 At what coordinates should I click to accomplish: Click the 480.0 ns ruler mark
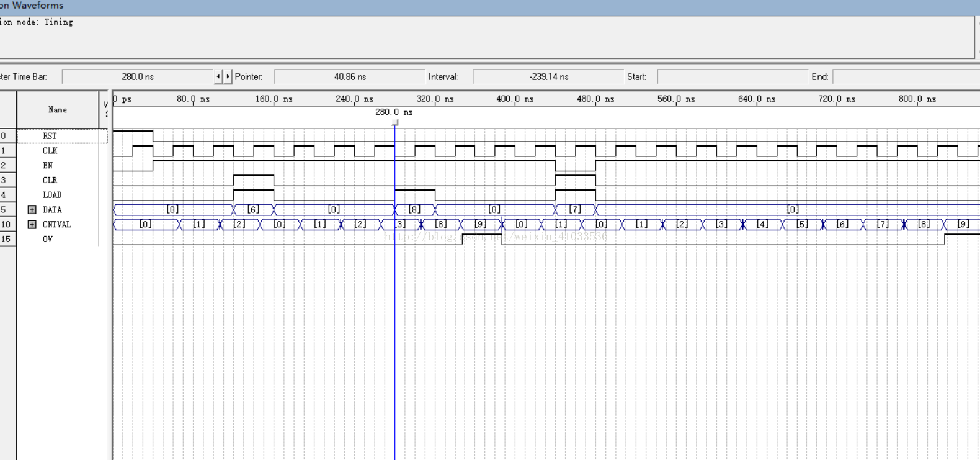tap(596, 99)
